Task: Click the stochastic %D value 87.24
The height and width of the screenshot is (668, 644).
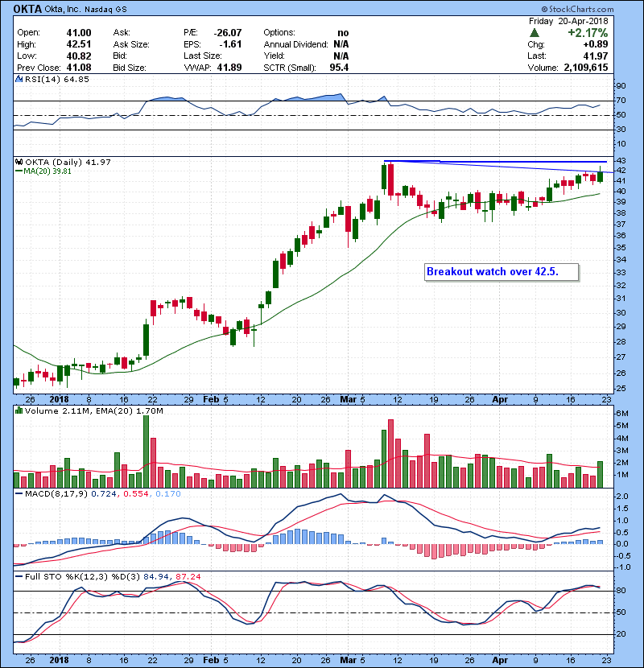Action: click(188, 576)
